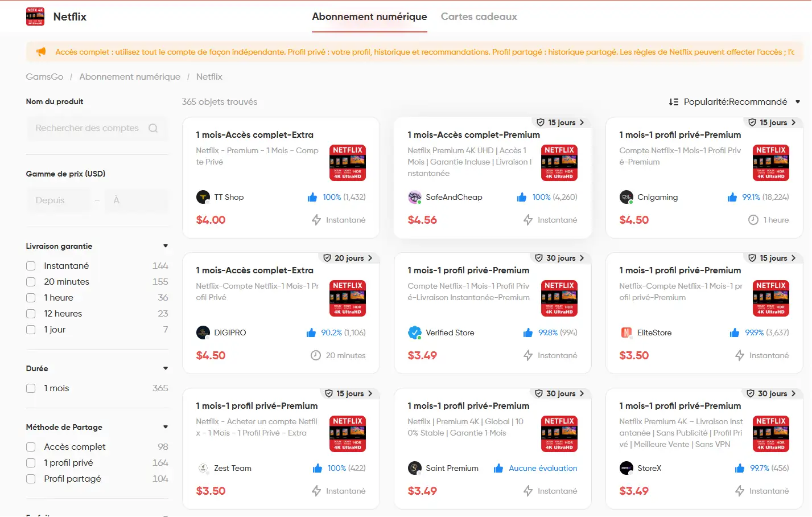Image resolution: width=812 pixels, height=517 pixels.
Task: Click thumbs-up icon on EliteStore listing
Action: click(x=735, y=333)
